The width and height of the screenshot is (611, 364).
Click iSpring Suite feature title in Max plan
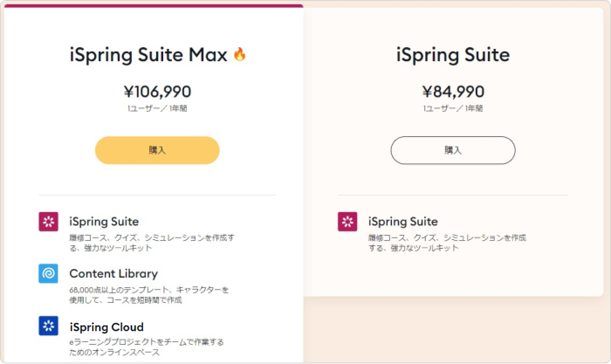coord(104,222)
